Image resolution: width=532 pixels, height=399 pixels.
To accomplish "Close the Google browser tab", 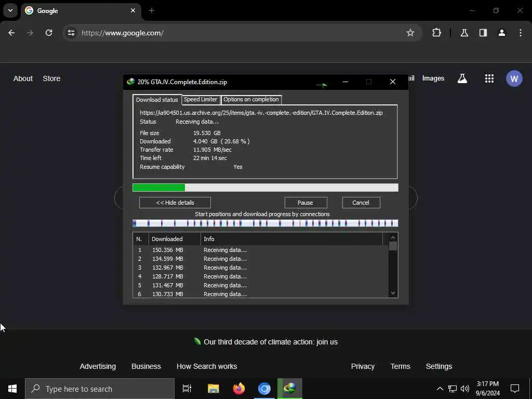I will 133,10.
